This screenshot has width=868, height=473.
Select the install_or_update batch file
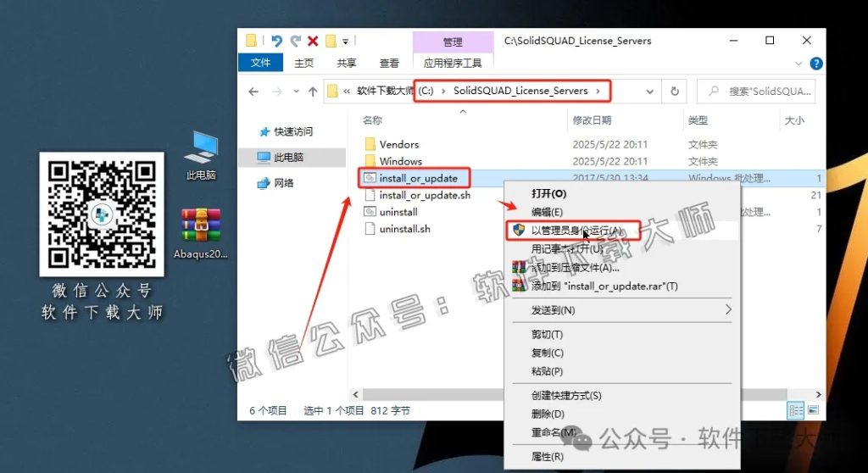point(418,178)
